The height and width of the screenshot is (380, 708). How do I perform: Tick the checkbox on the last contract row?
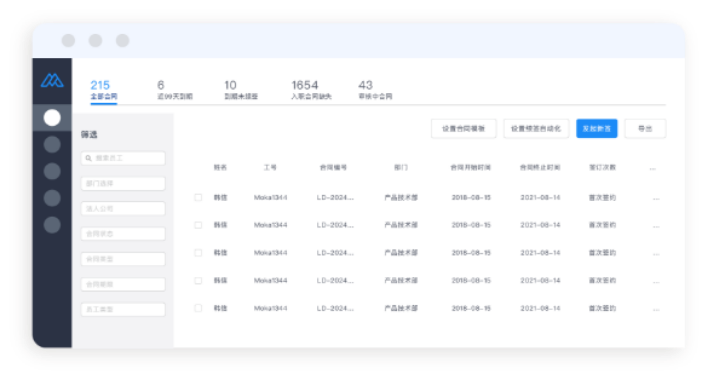(x=198, y=308)
